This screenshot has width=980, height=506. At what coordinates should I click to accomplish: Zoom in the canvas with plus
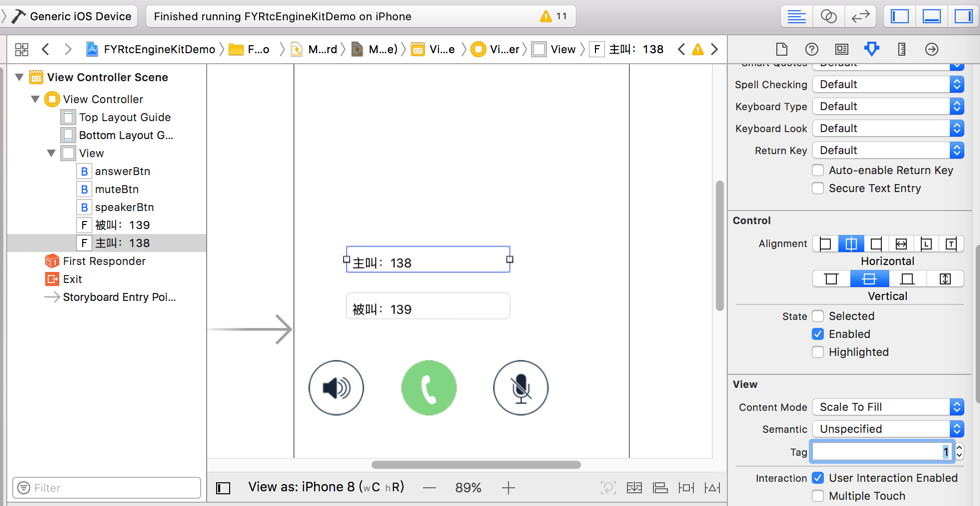coord(508,488)
